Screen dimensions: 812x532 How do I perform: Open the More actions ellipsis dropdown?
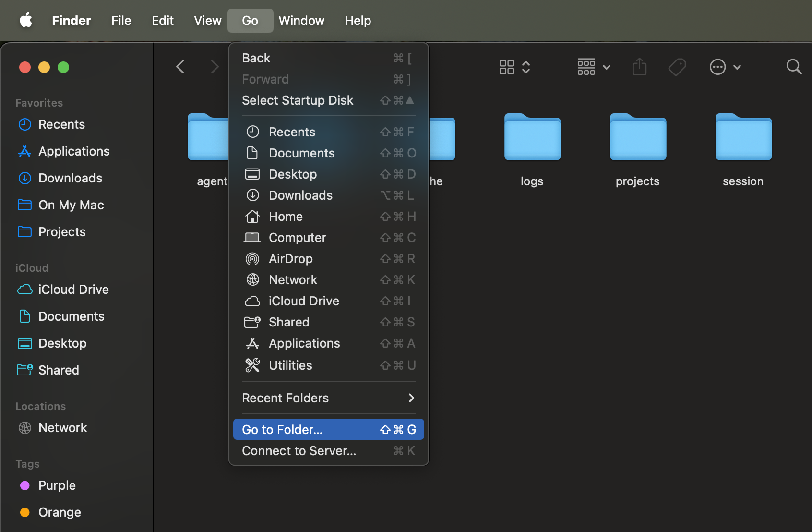(725, 67)
